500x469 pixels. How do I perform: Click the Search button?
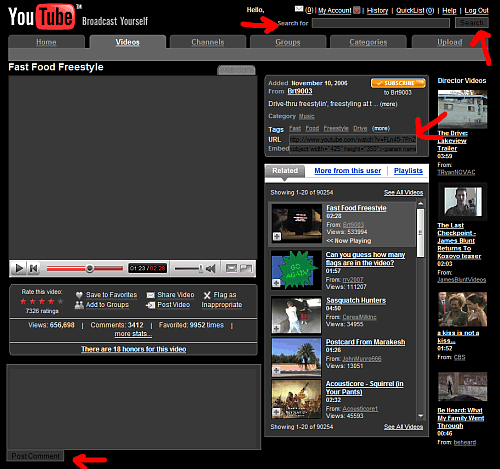point(472,23)
